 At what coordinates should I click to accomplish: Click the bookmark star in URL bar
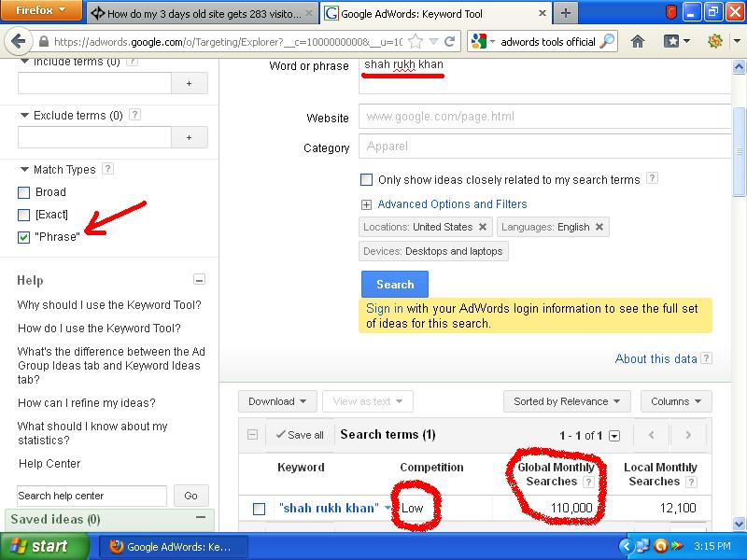click(x=416, y=42)
